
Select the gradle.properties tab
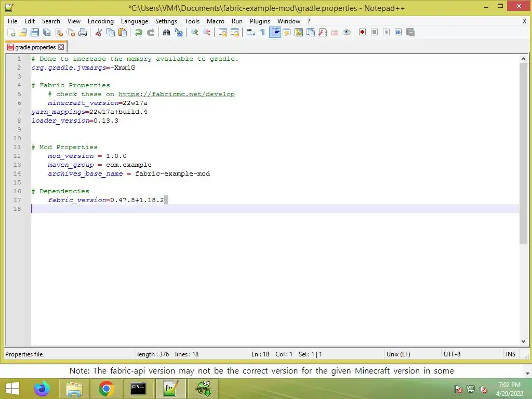[x=35, y=47]
